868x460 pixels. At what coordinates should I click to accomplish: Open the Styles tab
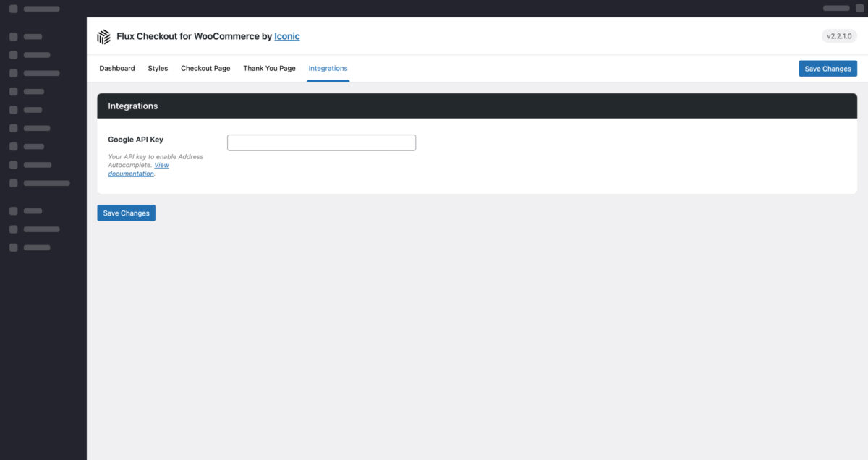(158, 68)
